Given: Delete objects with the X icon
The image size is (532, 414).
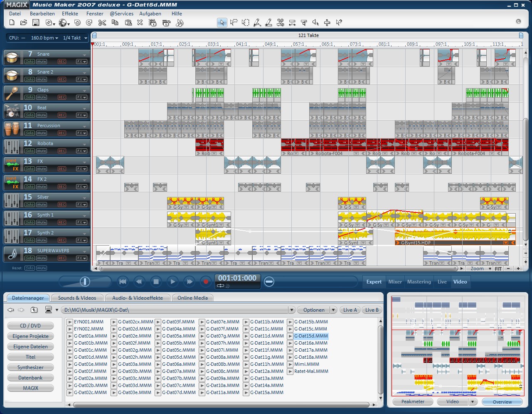Looking at the screenshot, I should 140,22.
